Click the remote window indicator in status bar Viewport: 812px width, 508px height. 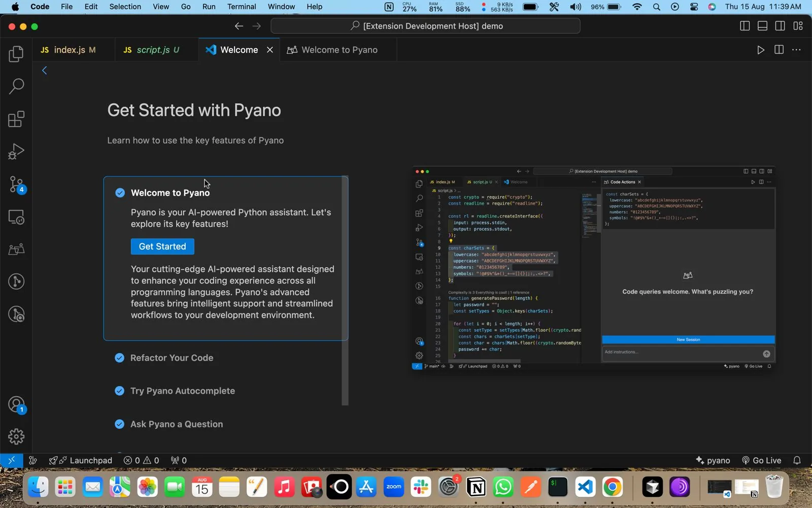[x=11, y=460]
